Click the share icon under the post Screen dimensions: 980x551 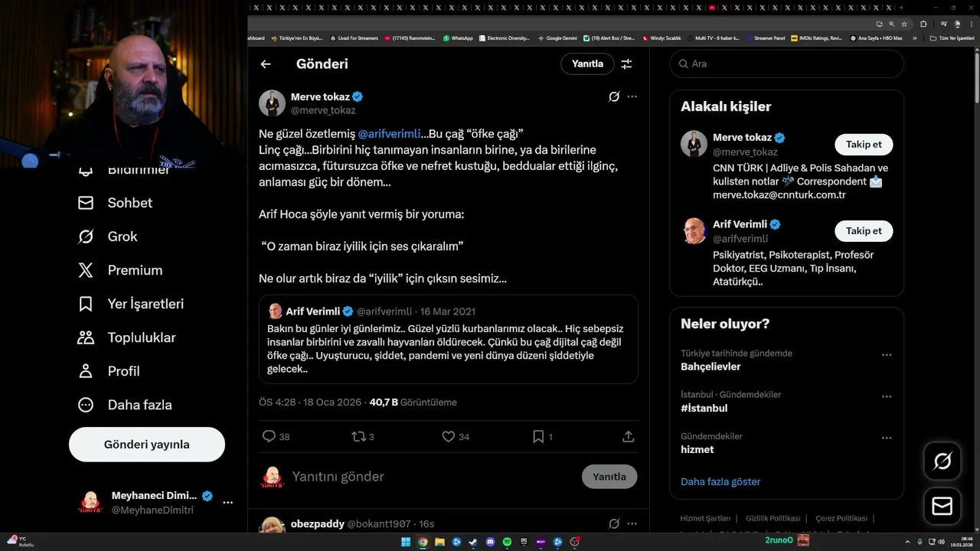pos(628,436)
